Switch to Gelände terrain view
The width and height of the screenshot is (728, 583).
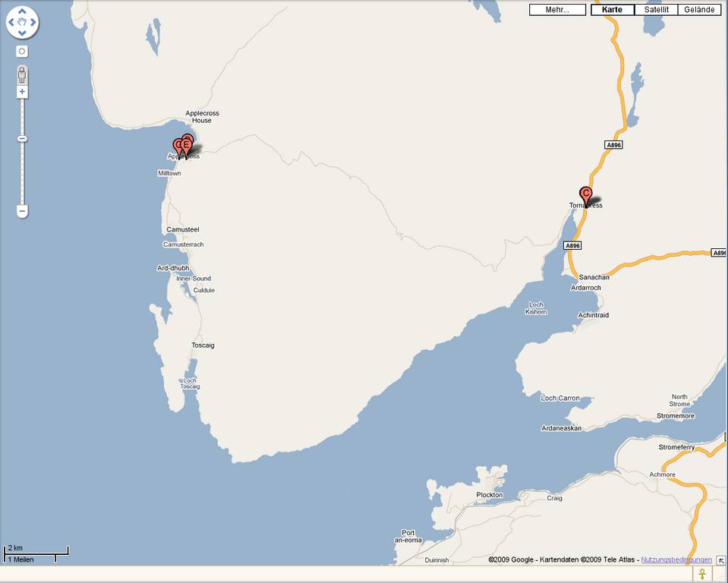(699, 10)
